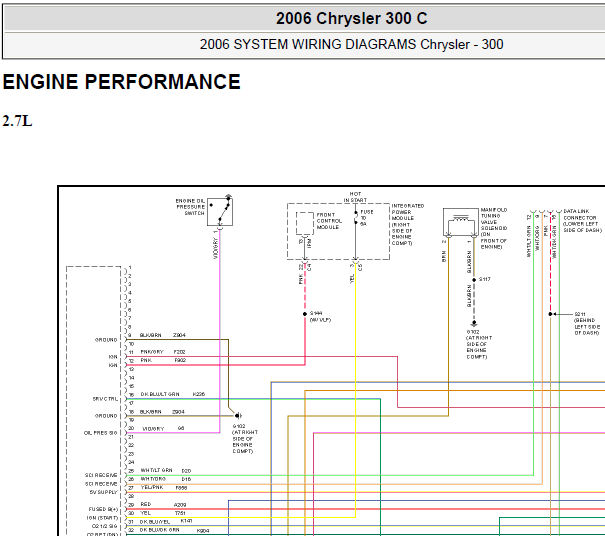Click the "GROUND" label at pin 18

106,416
